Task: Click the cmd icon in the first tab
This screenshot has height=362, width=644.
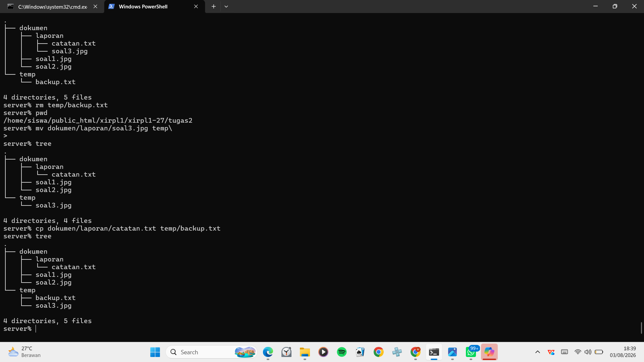Action: 11,6
